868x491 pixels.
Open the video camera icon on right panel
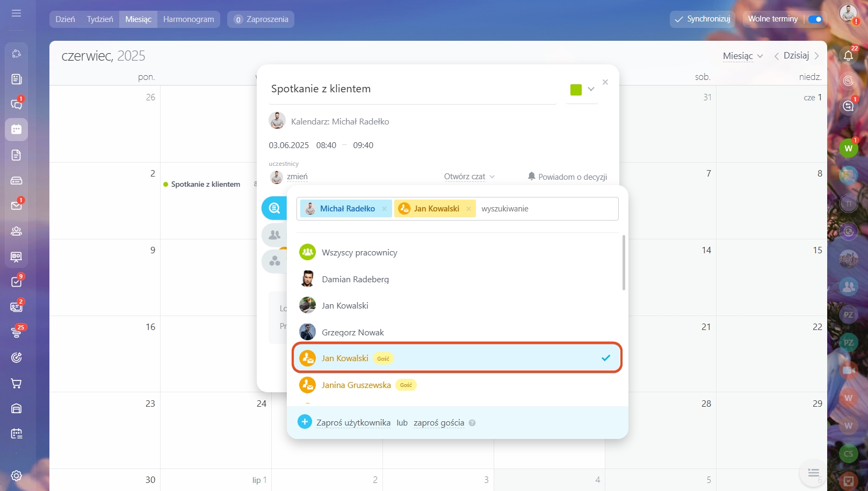[x=848, y=370]
